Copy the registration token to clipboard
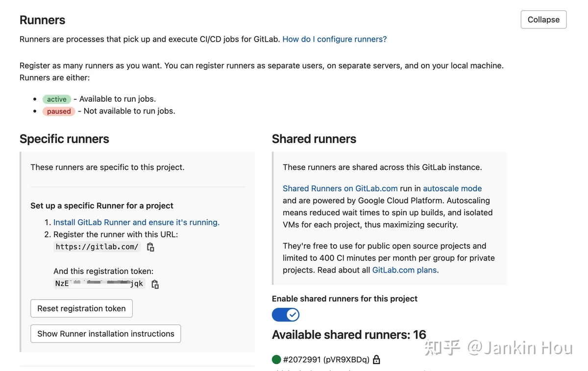This screenshot has width=588, height=371. [x=155, y=284]
